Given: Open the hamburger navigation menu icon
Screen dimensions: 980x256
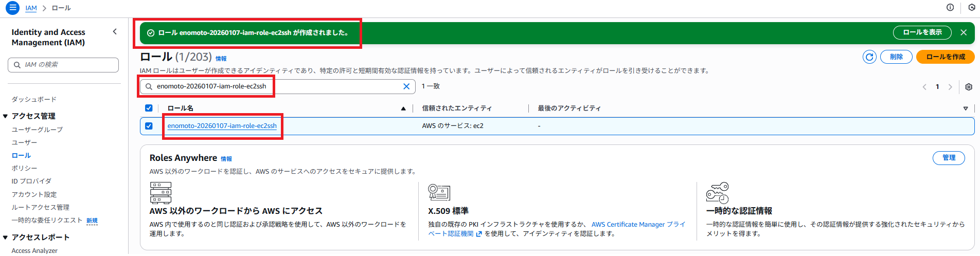Looking at the screenshot, I should pyautogui.click(x=13, y=8).
